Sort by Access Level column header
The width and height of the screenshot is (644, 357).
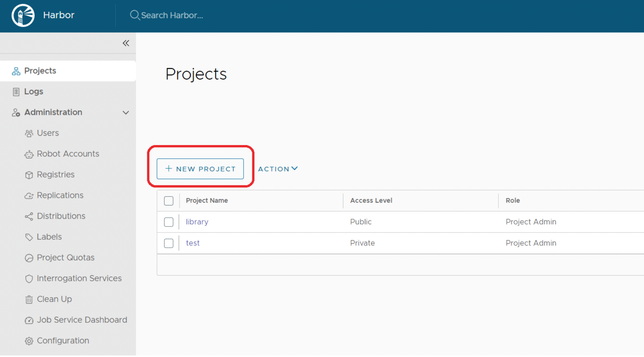(371, 201)
